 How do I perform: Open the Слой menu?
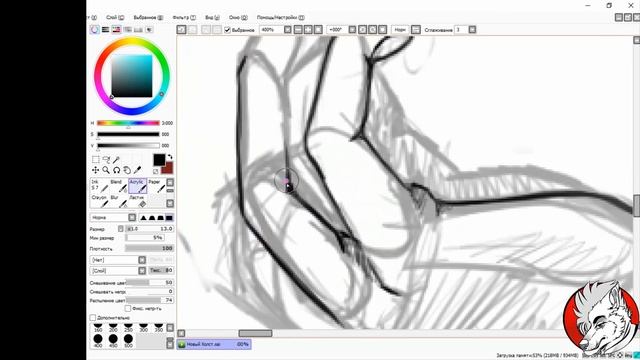pyautogui.click(x=115, y=18)
